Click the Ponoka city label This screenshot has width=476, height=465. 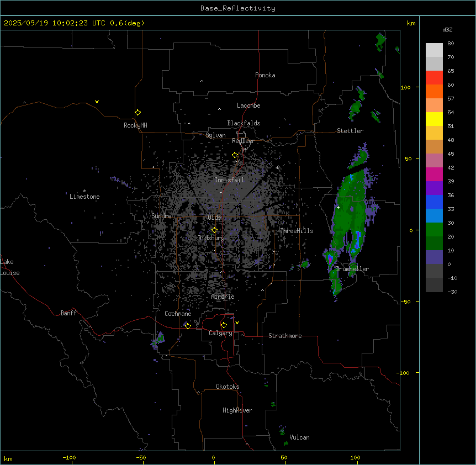click(265, 75)
